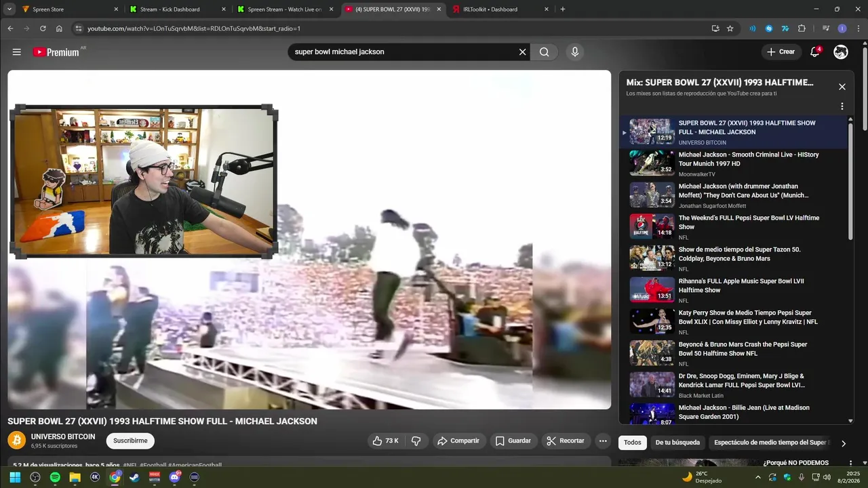Open Mix playlist three-dot options
This screenshot has width=868, height=488.
pos(842,106)
